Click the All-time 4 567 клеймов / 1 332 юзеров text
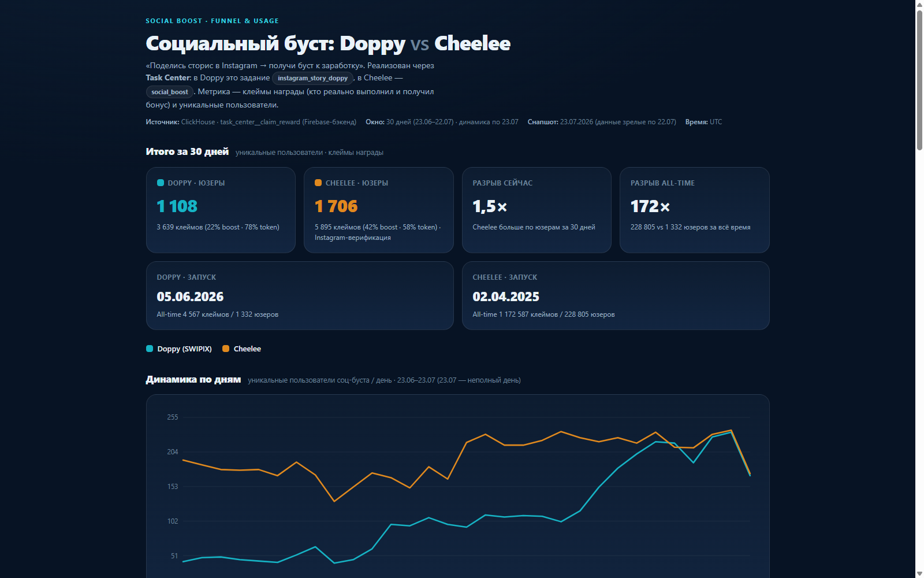Screen dimensions: 924x578 [217, 314]
